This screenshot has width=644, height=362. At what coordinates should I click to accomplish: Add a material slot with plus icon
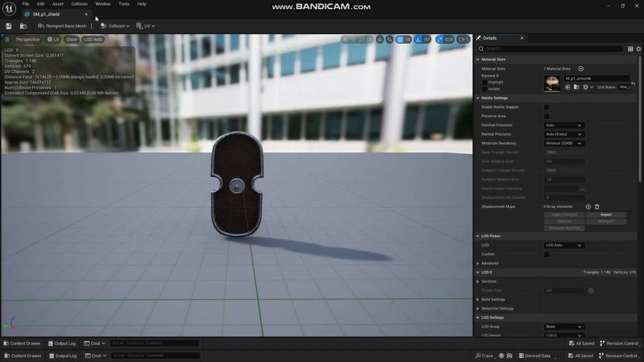pyautogui.click(x=581, y=69)
